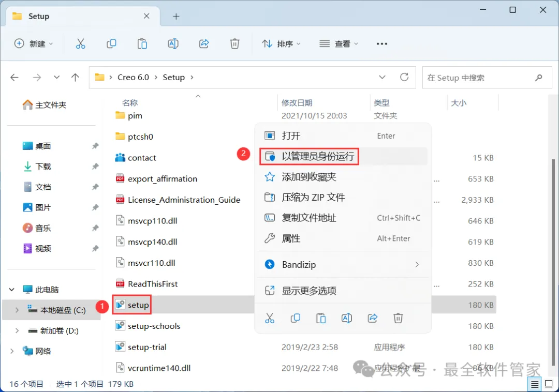Open the toolbar's three-dot more options menu
Screen dimensions: 559x392
382,44
